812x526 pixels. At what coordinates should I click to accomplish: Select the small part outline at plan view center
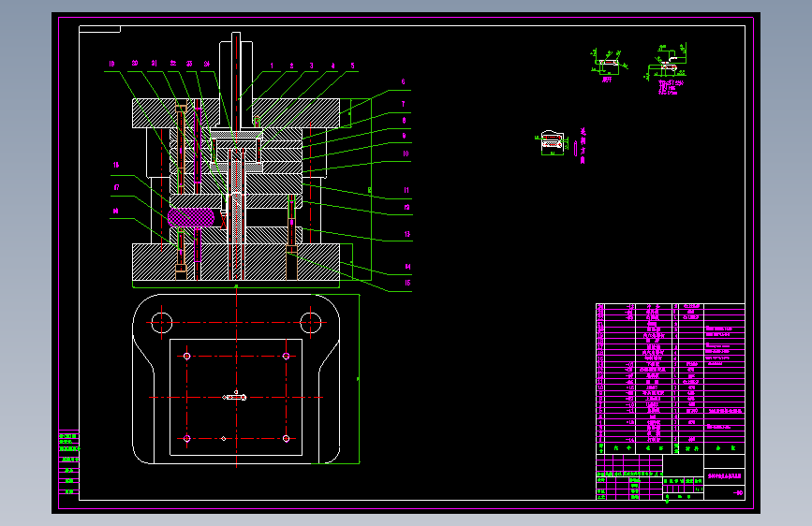[x=234, y=397]
